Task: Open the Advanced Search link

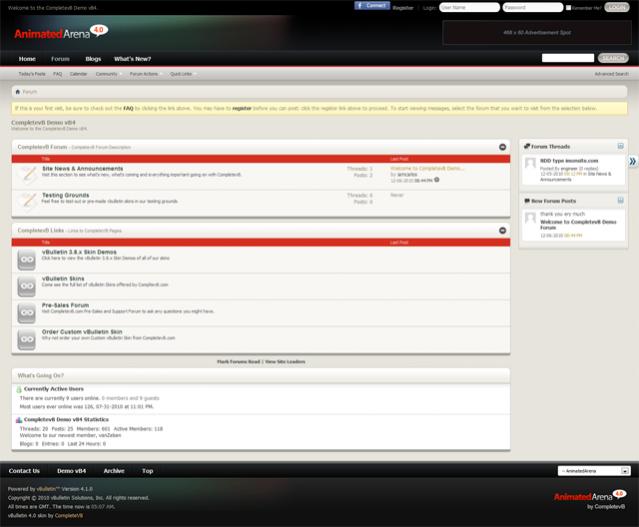Action: coord(611,74)
